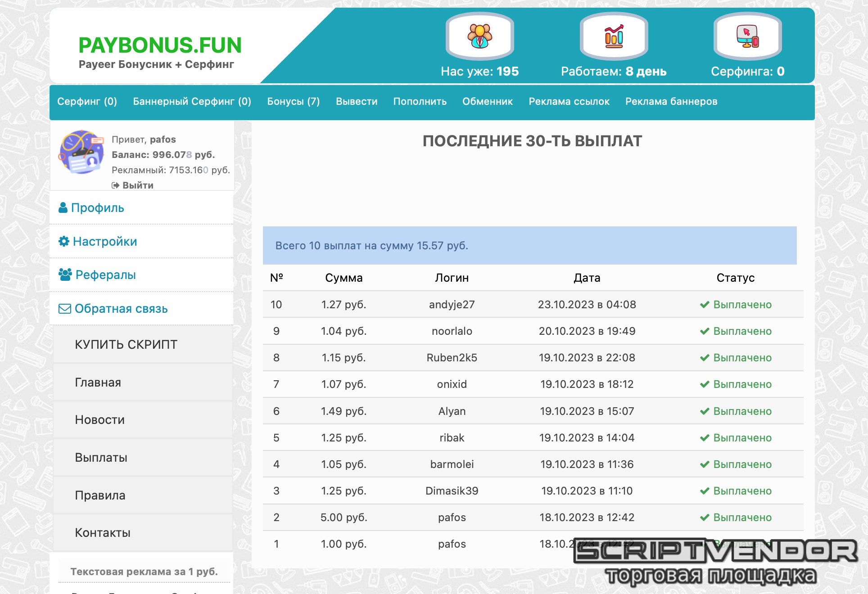This screenshot has width=868, height=594.
Task: Open the Настройки link in sidebar
Action: 105,242
